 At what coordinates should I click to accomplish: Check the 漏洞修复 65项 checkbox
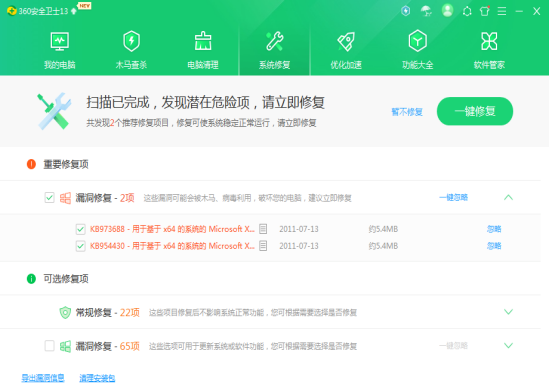(x=49, y=346)
